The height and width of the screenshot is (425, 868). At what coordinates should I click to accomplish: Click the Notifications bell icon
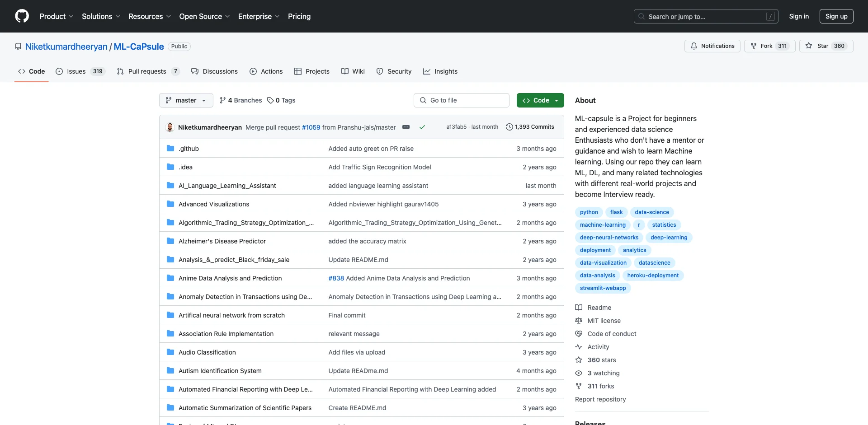point(694,46)
